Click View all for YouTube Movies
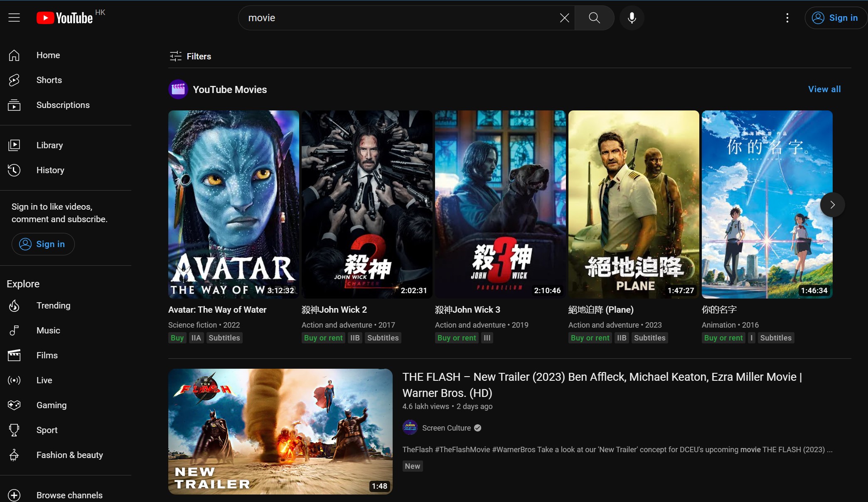The width and height of the screenshot is (868, 502). click(x=824, y=89)
